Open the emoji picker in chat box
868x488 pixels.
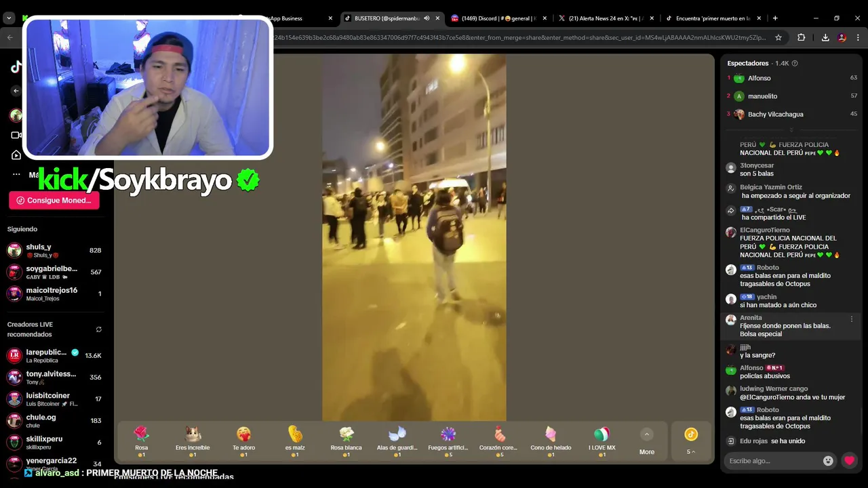(x=828, y=461)
